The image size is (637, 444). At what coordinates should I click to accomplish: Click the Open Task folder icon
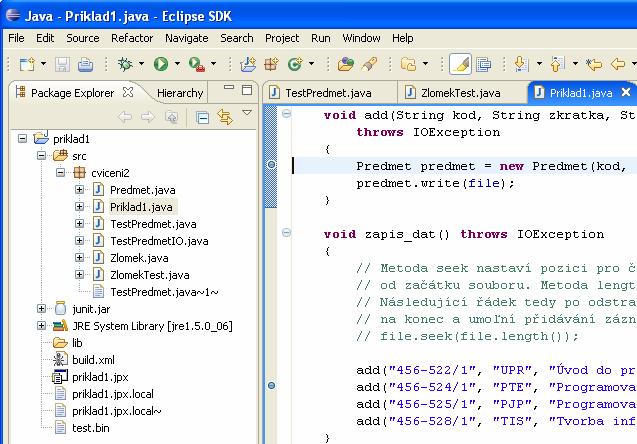408,64
